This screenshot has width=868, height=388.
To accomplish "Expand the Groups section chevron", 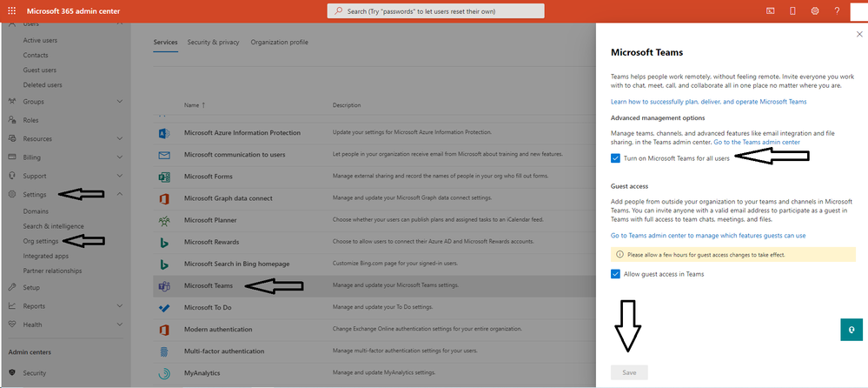I will [x=120, y=102].
